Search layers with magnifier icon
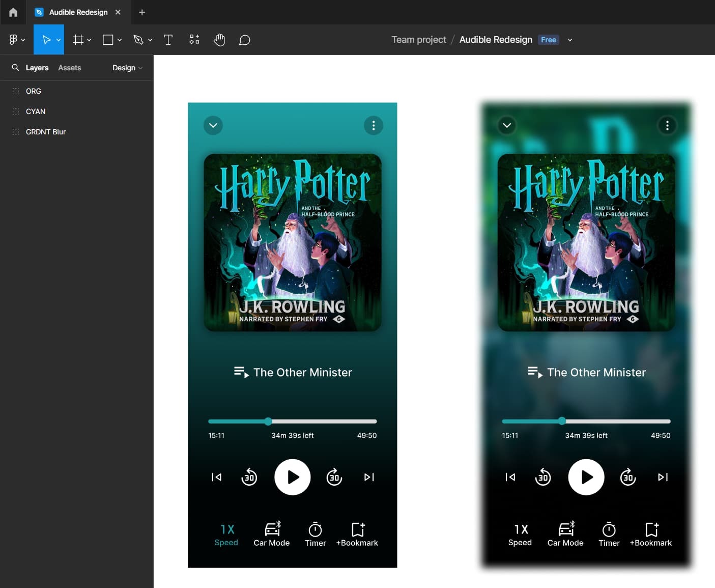This screenshot has width=715, height=588. point(15,68)
